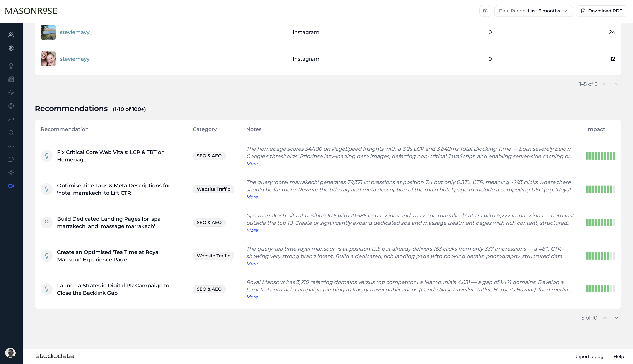
Task: Click the Website Traffic tag on 'hotel marrakech' row
Action: pyautogui.click(x=213, y=189)
